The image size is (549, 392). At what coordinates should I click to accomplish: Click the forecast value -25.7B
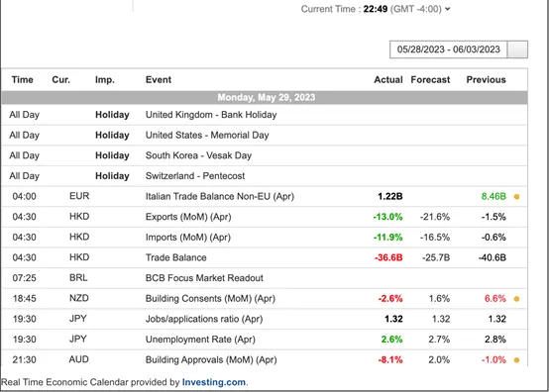point(436,257)
